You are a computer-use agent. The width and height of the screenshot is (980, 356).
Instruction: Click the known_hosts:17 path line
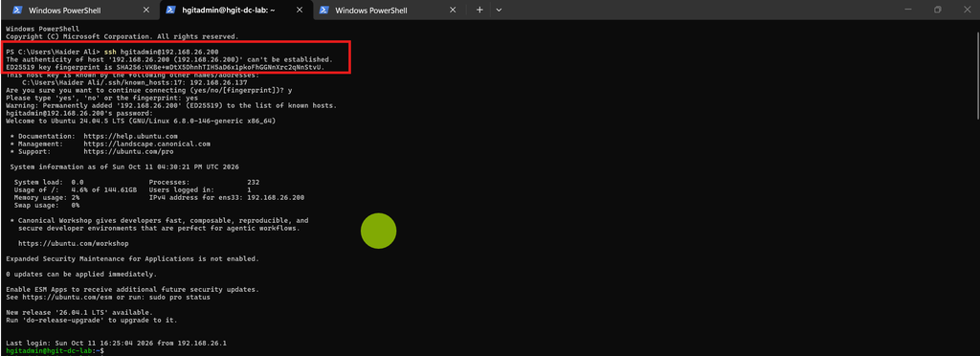(135, 82)
